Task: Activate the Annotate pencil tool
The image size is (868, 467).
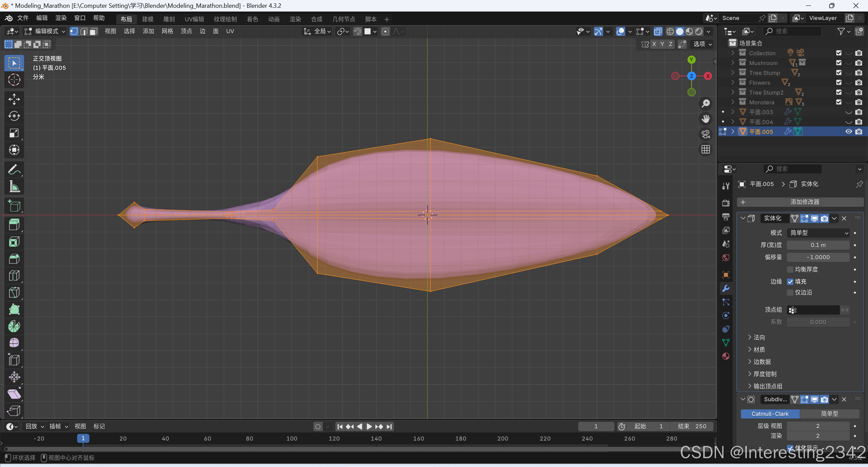Action: click(x=14, y=169)
